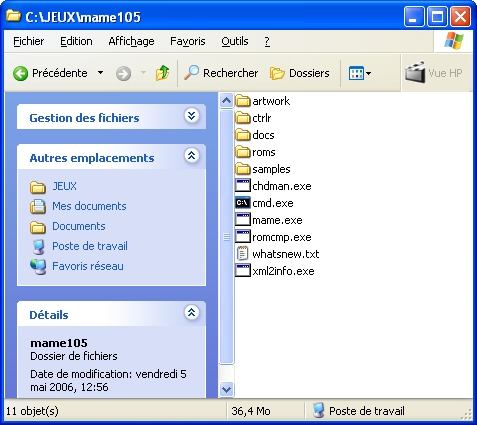Viewport: 477px width, 425px height.
Task: Click the Documents folder icon in sidebar
Action: click(x=38, y=227)
